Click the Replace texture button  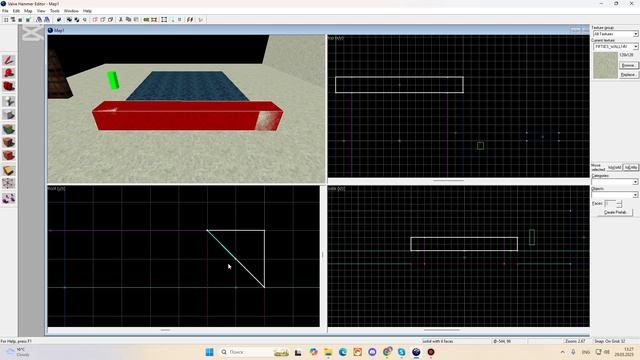(x=628, y=75)
